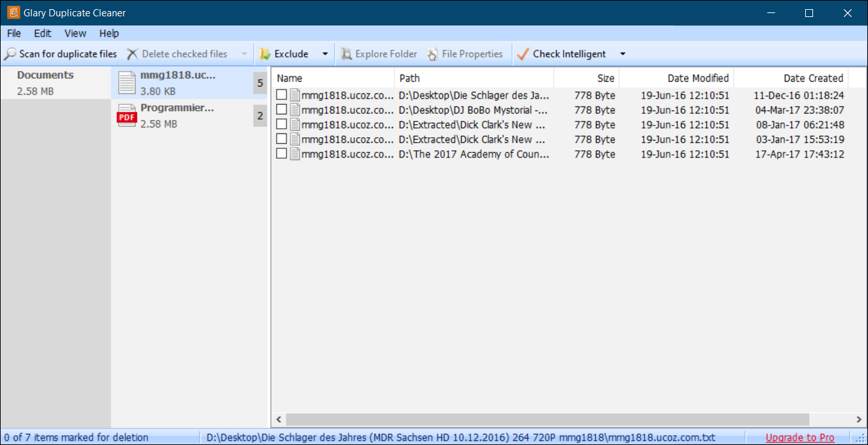Click the Exclude folder icon
The height and width of the screenshot is (445, 868).
[x=265, y=54]
